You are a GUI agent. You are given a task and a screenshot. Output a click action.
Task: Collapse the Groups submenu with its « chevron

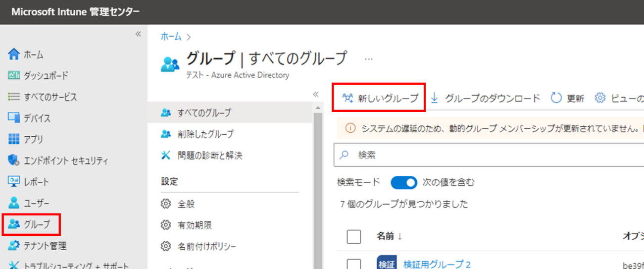316,94
